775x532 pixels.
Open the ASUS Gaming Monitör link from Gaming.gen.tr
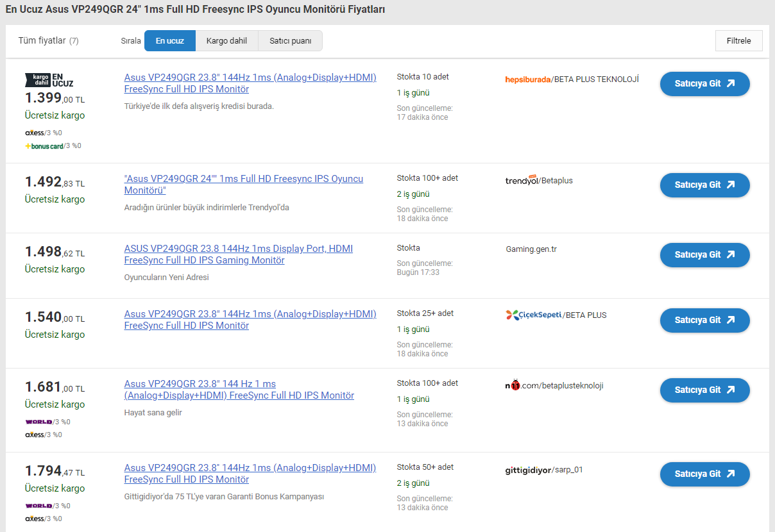(238, 254)
